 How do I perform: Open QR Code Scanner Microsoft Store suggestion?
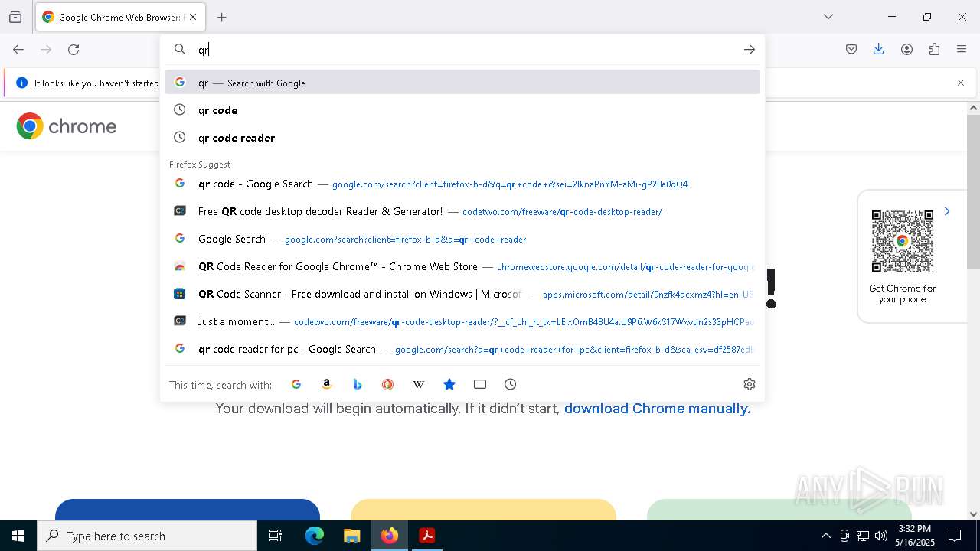point(462,294)
